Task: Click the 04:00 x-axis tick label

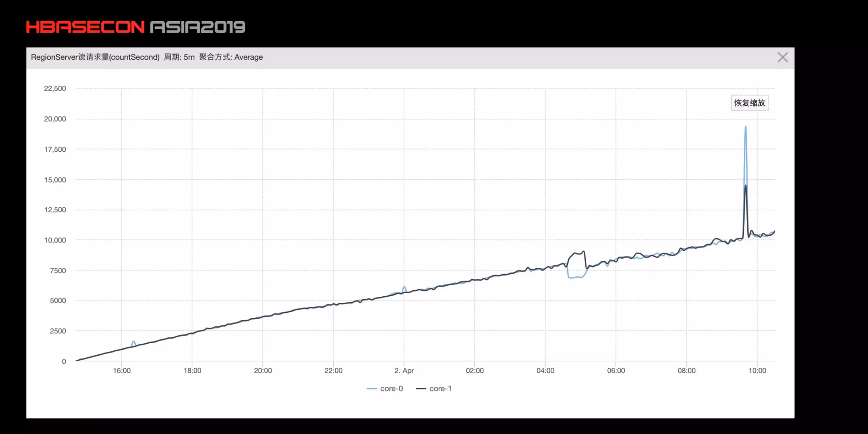Action: [545, 370]
